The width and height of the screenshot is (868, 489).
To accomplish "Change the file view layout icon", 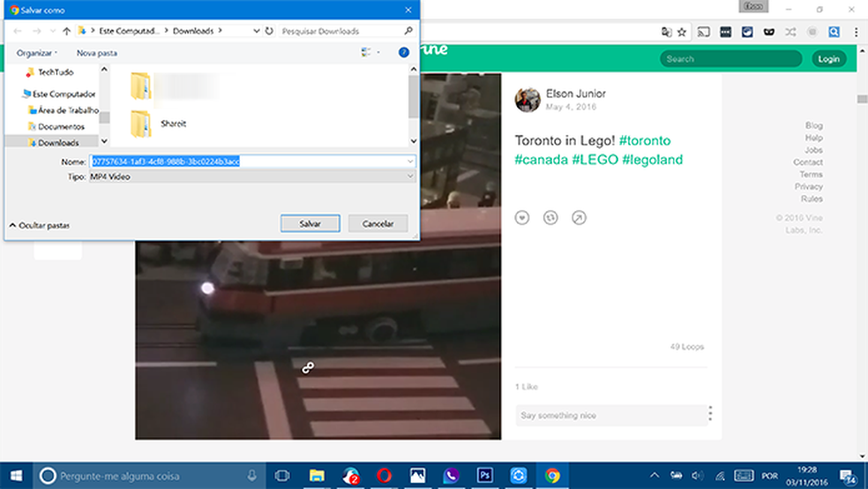I will click(366, 52).
